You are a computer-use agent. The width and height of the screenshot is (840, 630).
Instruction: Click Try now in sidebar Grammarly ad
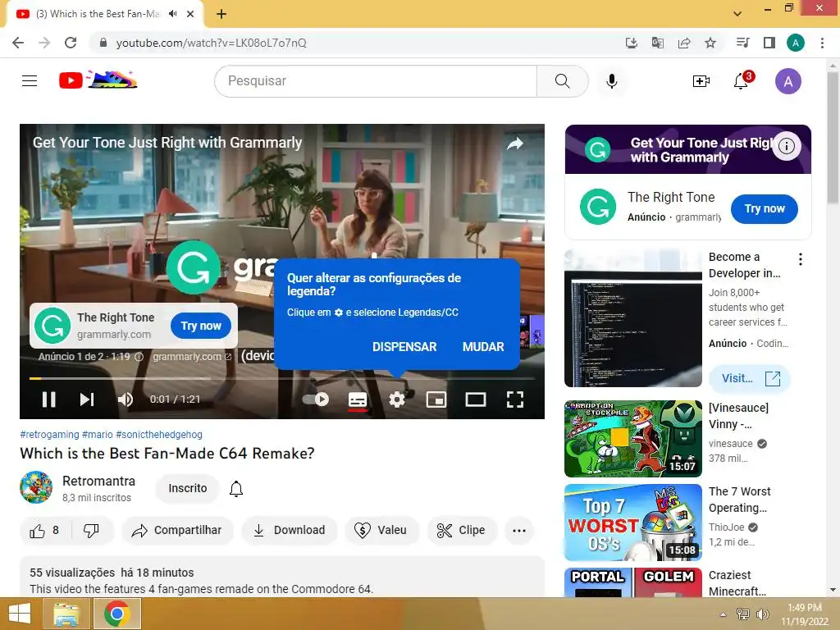click(765, 209)
